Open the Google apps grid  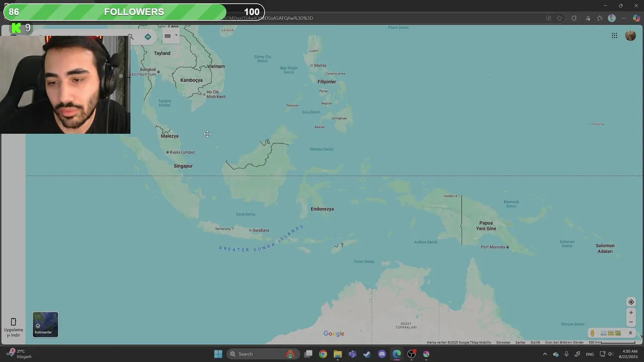(x=614, y=35)
